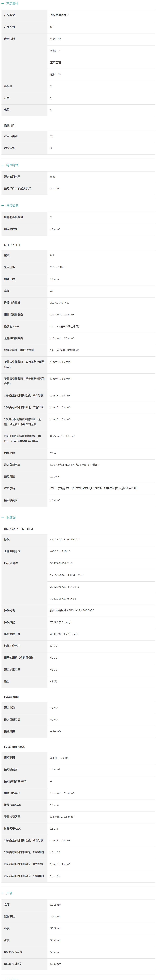Click the bridge data value 73.5 A (16 mm²)

60,622
